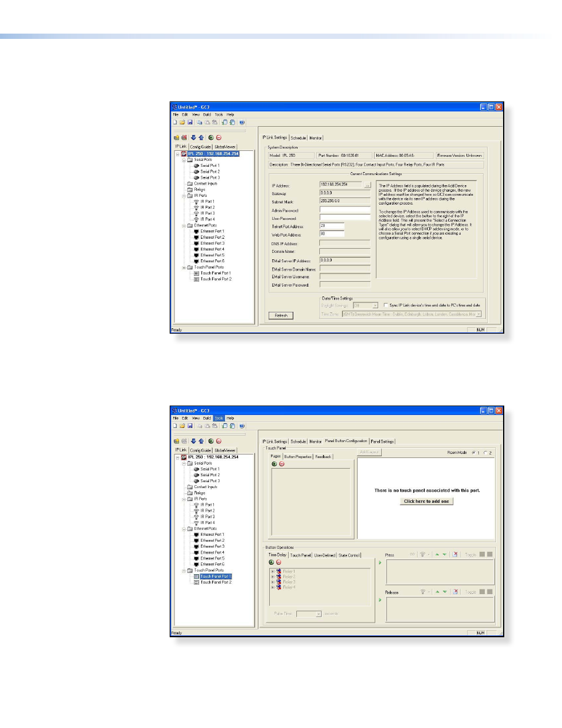Screen dimensions: 562x728
Task: Open Build menu in IP Link Settings window
Action: pos(207,115)
